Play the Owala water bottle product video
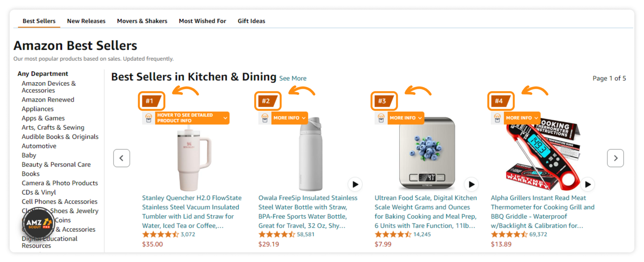 355,184
